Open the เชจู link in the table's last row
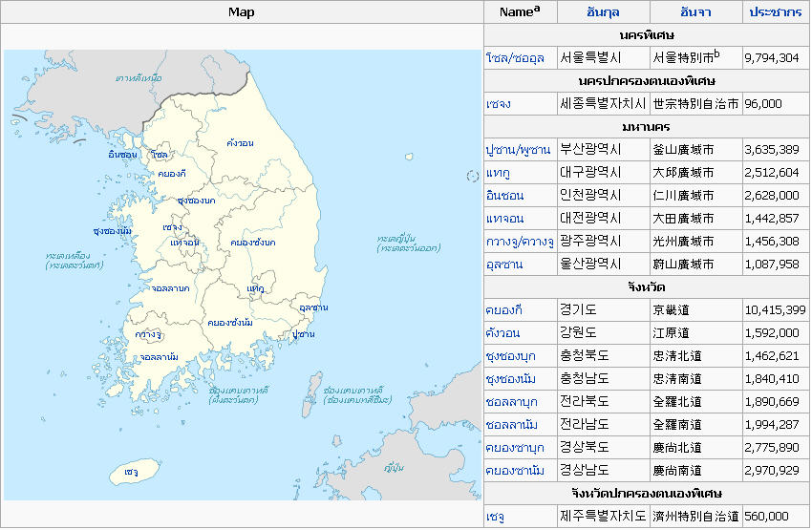 click(x=495, y=517)
